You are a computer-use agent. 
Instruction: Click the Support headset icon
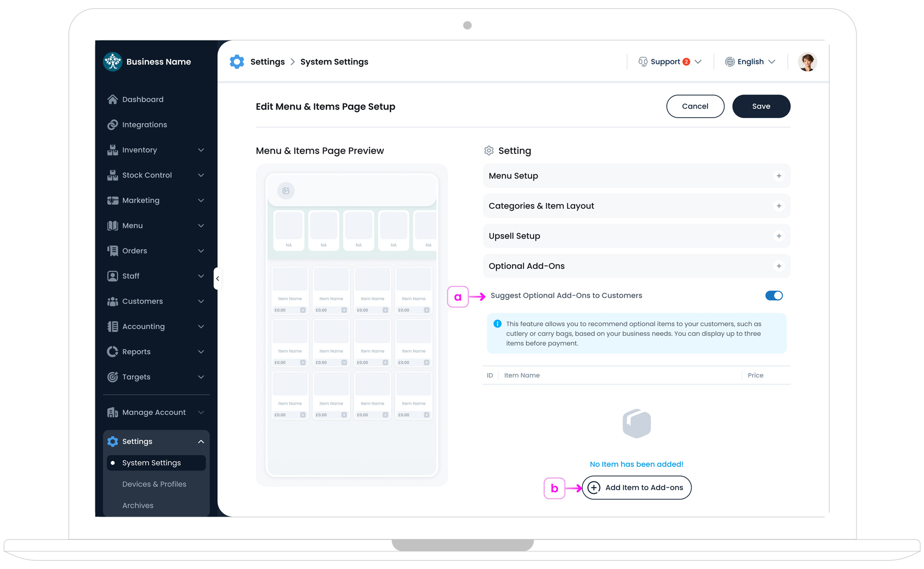[x=643, y=62]
